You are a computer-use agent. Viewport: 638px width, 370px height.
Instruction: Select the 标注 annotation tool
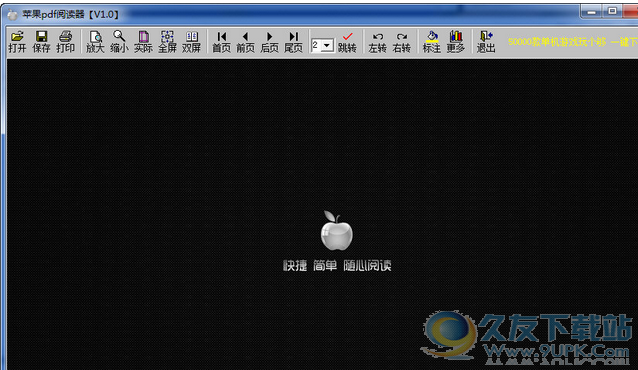pos(431,42)
